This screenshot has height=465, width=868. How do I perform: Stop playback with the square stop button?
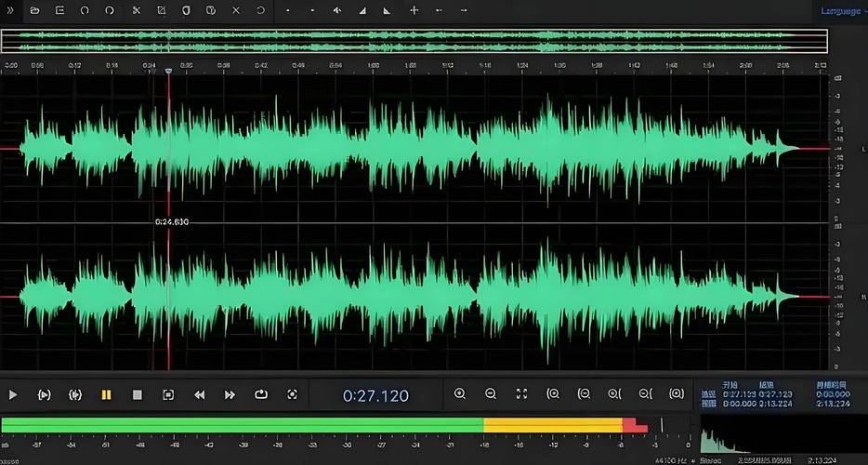click(x=138, y=394)
